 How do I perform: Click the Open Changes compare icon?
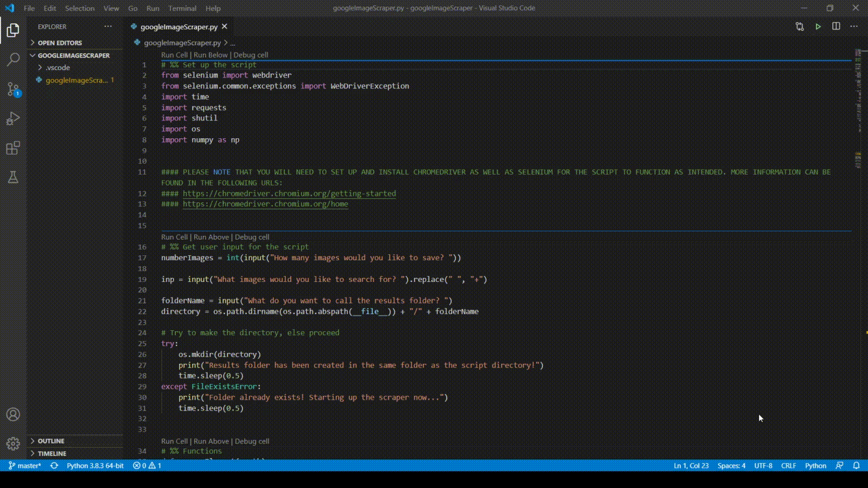coord(800,27)
